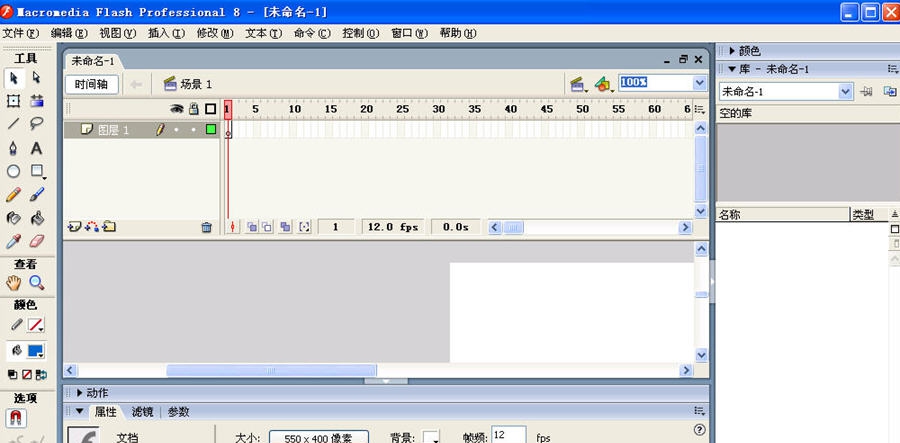This screenshot has height=443, width=900.
Task: Toggle Onion Skin button
Action: 251,227
